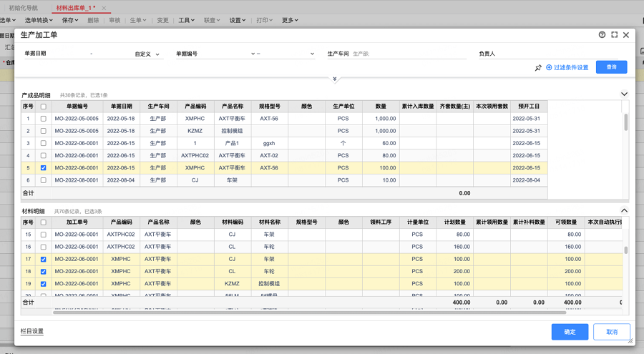Open the 工具 toolbar menu
The image size is (644, 354).
(x=186, y=20)
